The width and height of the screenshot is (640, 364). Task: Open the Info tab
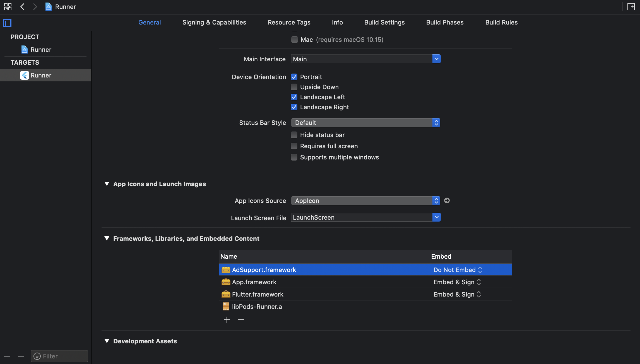tap(337, 22)
